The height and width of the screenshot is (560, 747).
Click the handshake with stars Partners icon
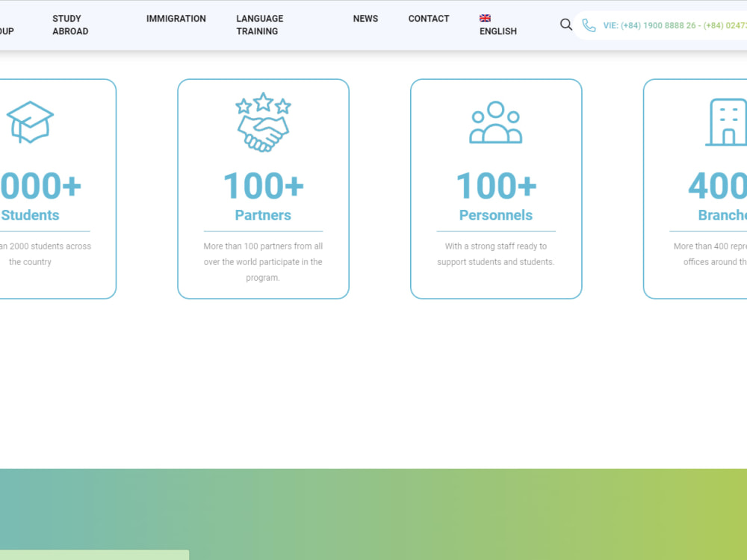(x=263, y=122)
